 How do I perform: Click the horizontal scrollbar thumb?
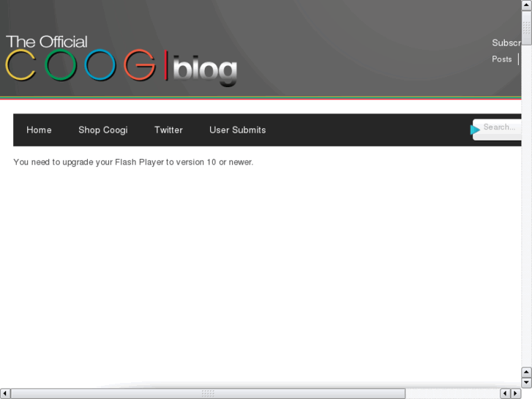pos(208,394)
